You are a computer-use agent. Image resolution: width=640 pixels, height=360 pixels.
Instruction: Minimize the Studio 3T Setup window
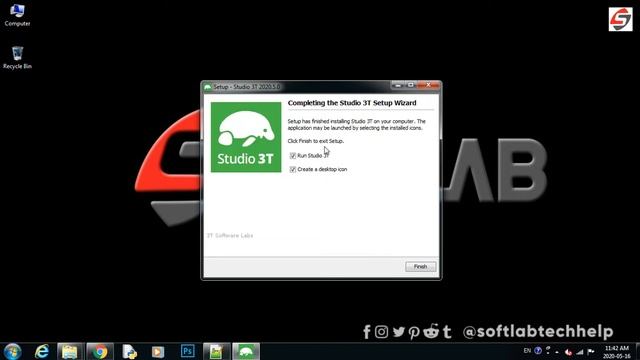click(x=398, y=85)
